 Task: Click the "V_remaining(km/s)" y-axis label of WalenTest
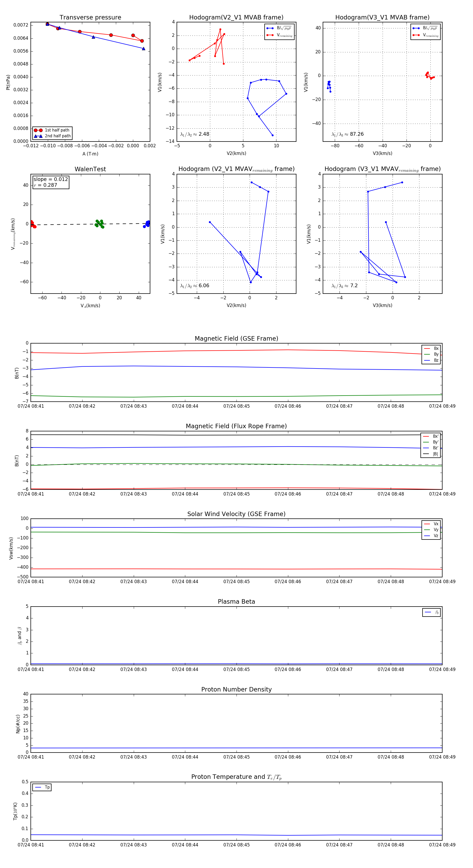13,234
